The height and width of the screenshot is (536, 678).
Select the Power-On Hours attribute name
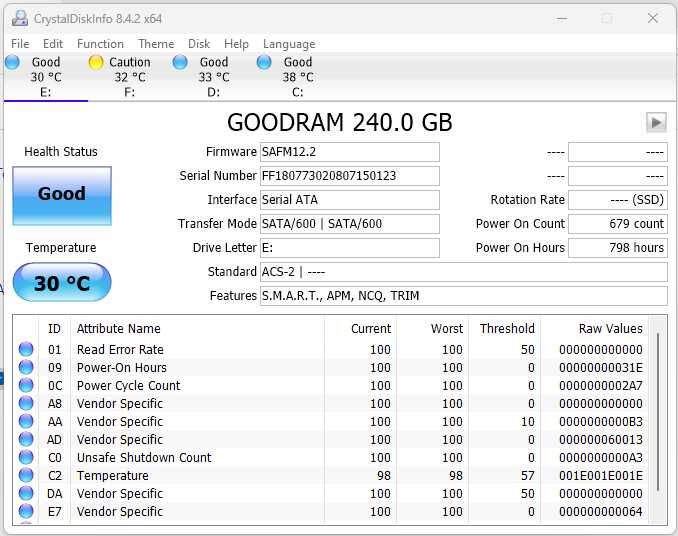tap(122, 367)
